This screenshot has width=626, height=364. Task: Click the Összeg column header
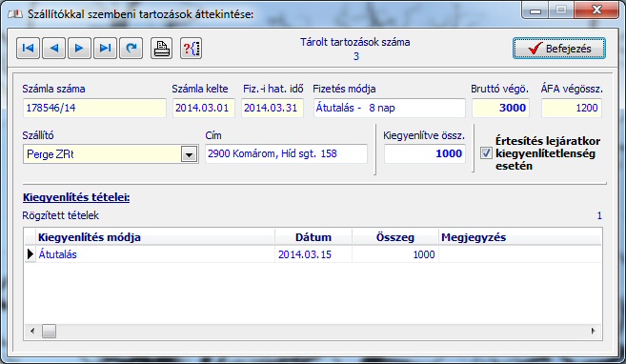(x=395, y=237)
